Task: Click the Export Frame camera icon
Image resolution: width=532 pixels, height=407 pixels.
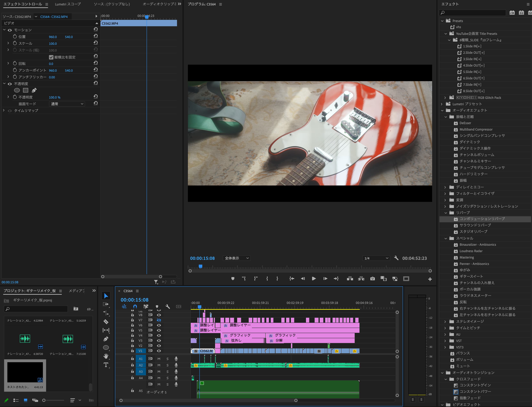Action: point(373,279)
